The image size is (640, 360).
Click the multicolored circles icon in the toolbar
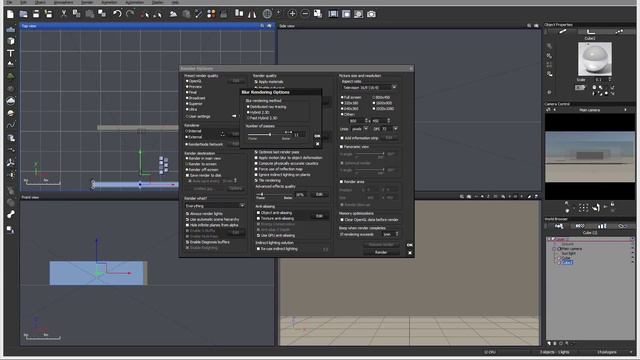211,14
